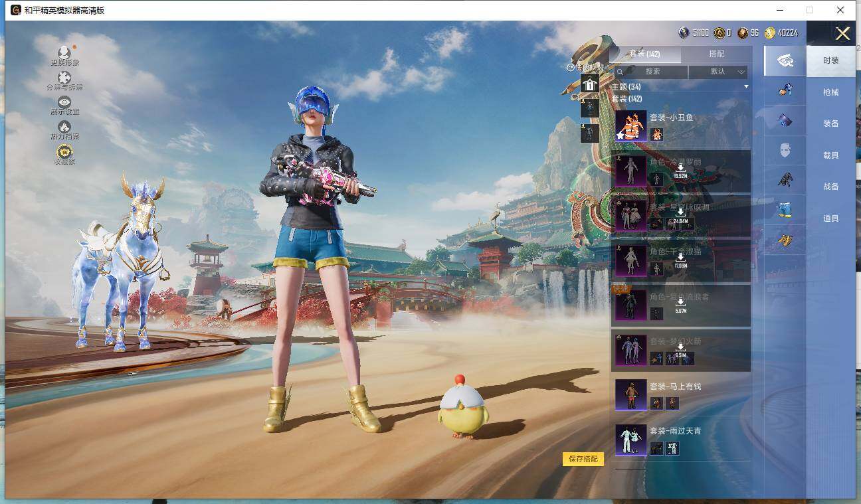Download the 角色-冷酷罗丽 15.52M item
This screenshot has width=861, height=504.
680,171
